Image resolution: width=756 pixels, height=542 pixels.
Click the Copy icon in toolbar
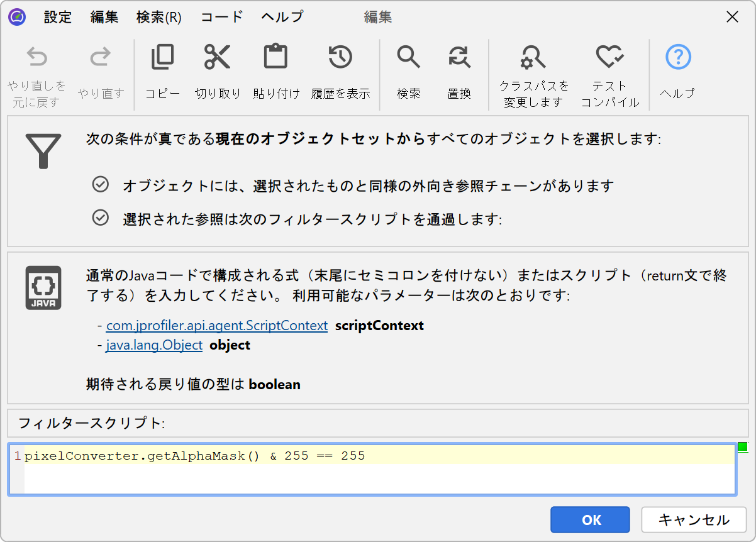(162, 58)
